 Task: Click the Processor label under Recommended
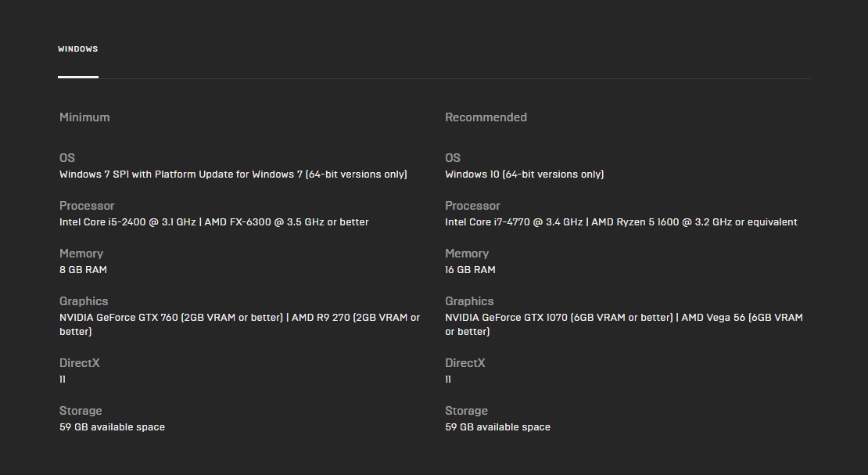pyautogui.click(x=472, y=206)
